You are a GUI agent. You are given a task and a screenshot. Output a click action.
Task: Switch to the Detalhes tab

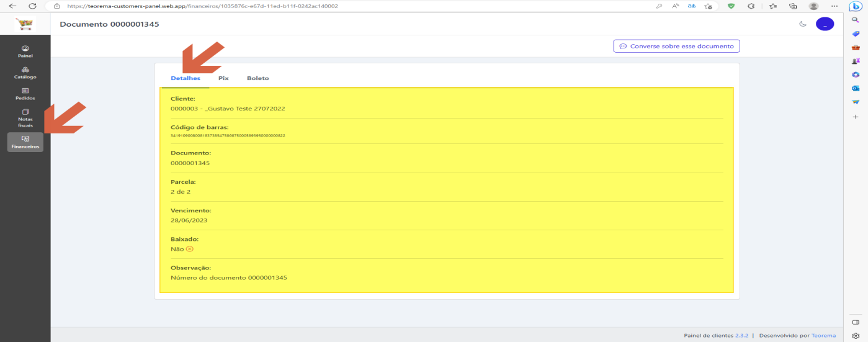click(186, 78)
